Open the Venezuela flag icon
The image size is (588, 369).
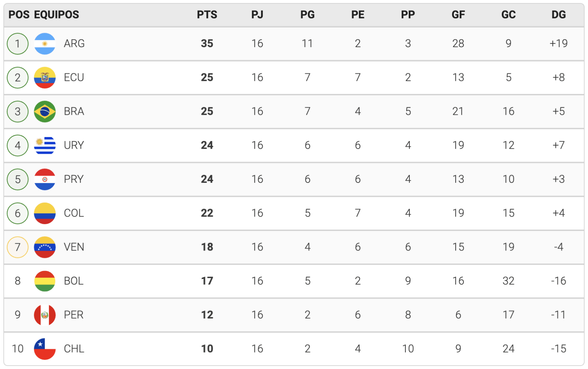tap(45, 247)
